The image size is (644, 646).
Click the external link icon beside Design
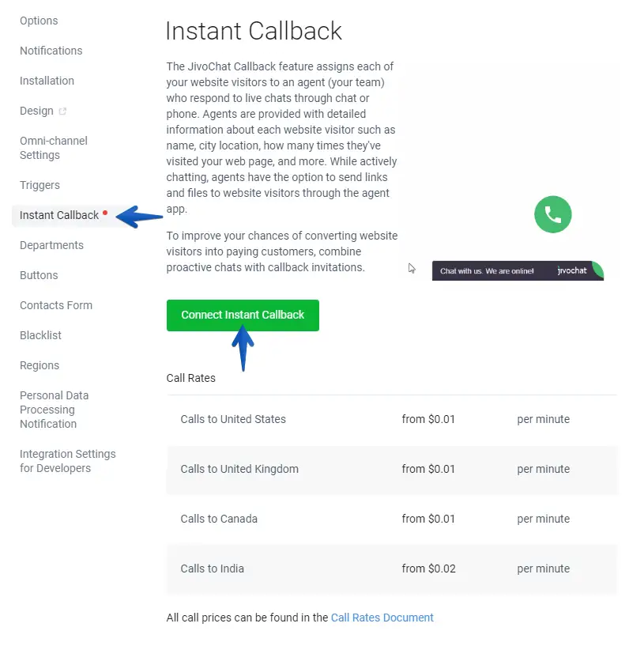click(63, 111)
